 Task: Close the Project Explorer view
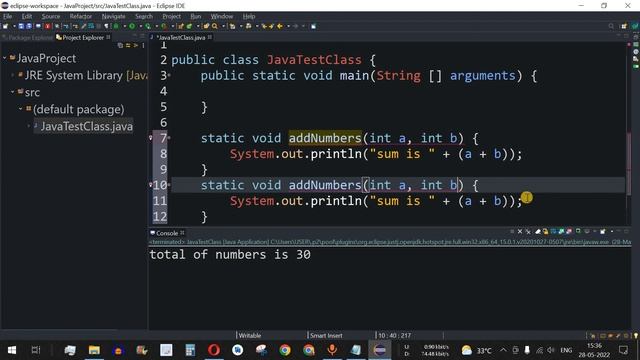[108, 37]
